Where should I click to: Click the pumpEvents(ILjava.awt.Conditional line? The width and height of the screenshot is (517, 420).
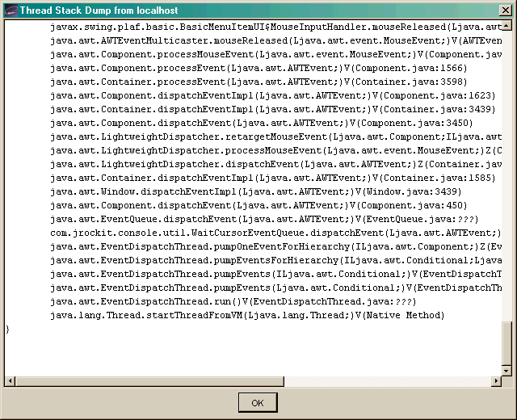coord(276,275)
